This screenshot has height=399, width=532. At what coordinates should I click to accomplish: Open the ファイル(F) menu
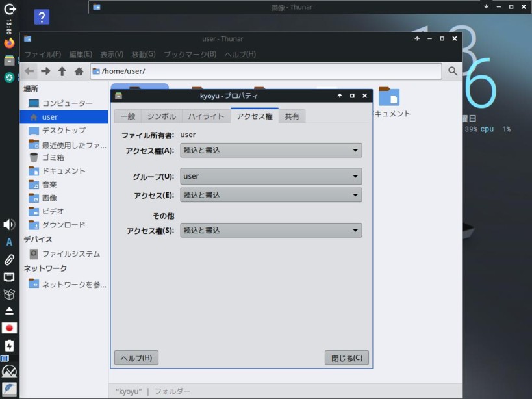coord(42,55)
